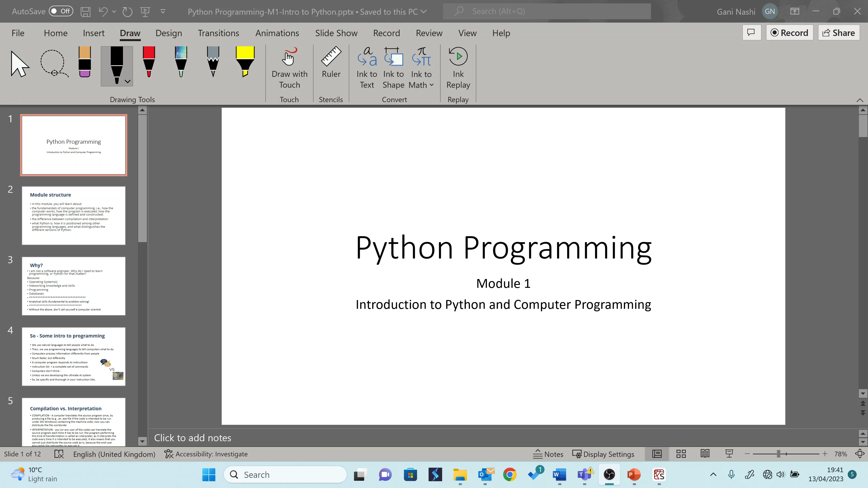Open PowerPoint from the taskbar
This screenshot has height=488, width=868.
pyautogui.click(x=634, y=474)
